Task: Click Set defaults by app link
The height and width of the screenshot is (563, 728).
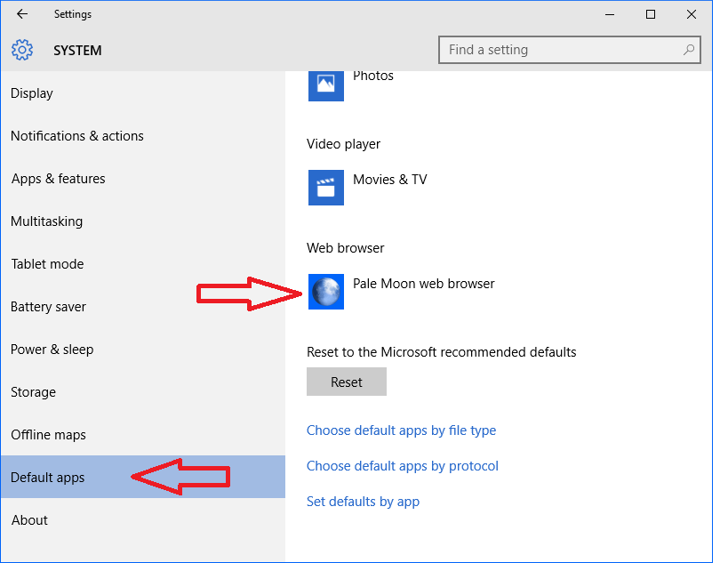Action: click(x=363, y=502)
